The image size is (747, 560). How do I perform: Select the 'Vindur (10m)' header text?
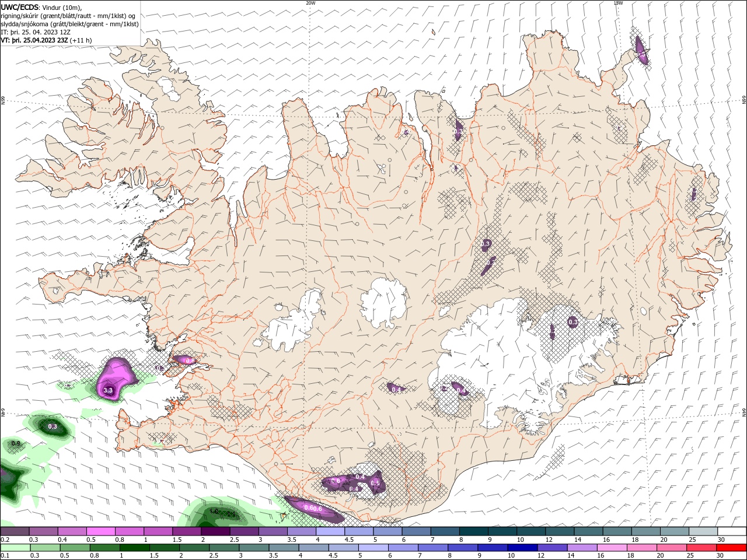coord(62,7)
